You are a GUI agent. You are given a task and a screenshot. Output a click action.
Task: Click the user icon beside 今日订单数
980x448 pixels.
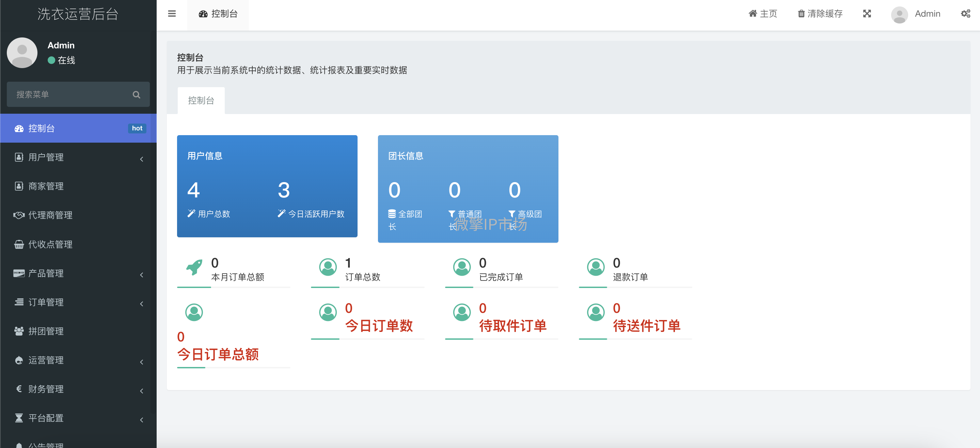point(328,312)
